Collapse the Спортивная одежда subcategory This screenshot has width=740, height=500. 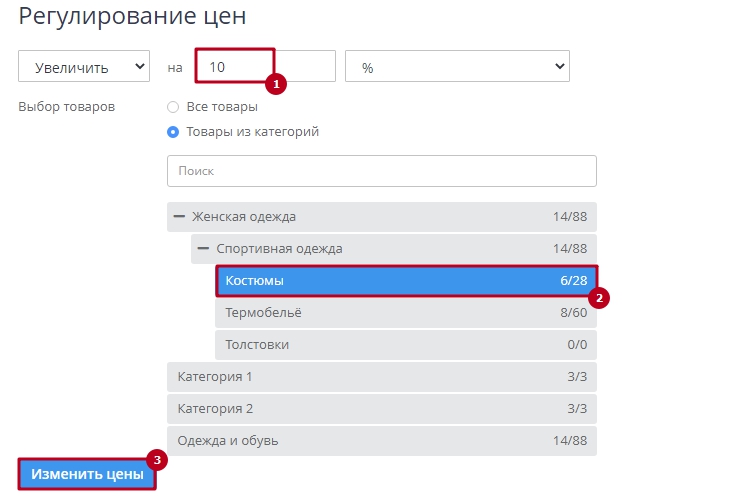pos(204,249)
